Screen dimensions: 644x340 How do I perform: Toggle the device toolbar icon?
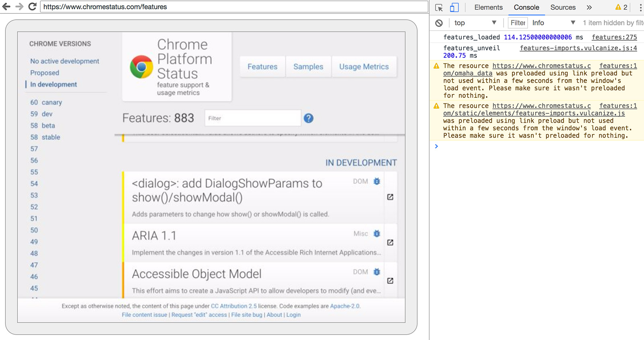(x=454, y=7)
